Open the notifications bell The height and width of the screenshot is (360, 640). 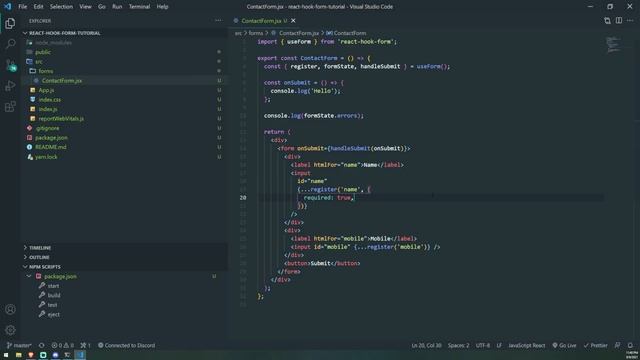click(x=630, y=345)
